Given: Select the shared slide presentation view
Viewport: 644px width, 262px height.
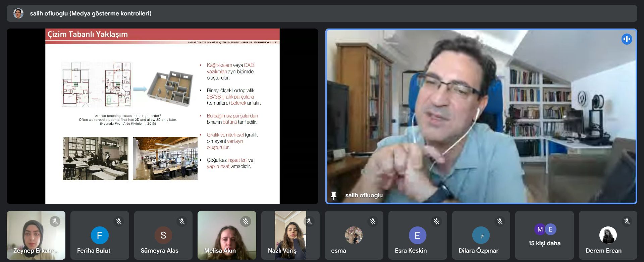Looking at the screenshot, I should (x=162, y=116).
